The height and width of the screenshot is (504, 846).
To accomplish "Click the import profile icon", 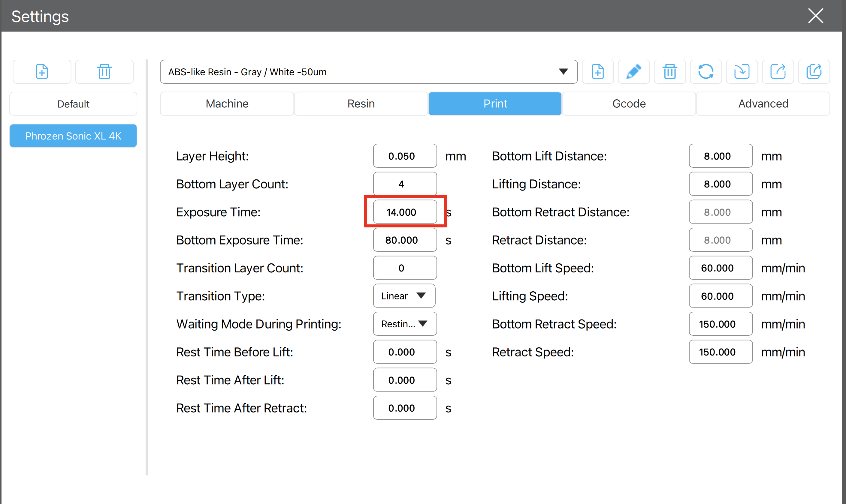I will point(742,72).
